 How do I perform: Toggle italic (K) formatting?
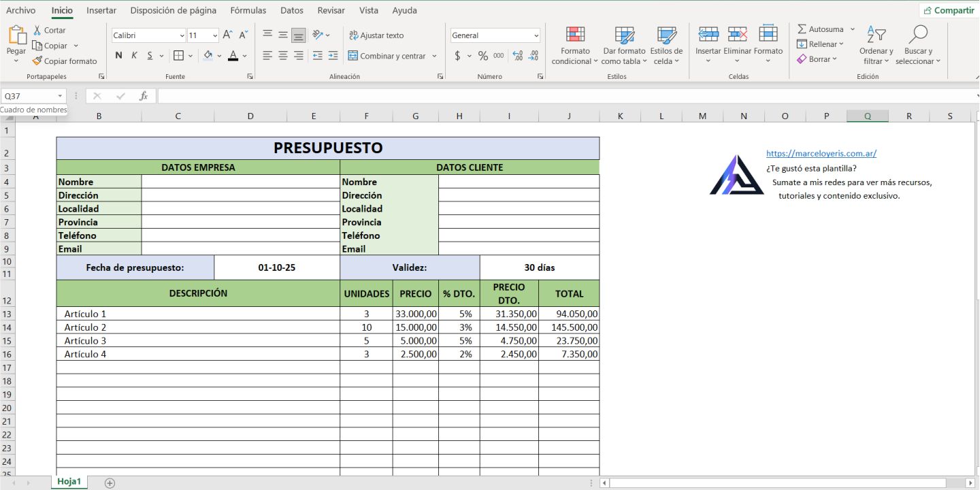[134, 56]
